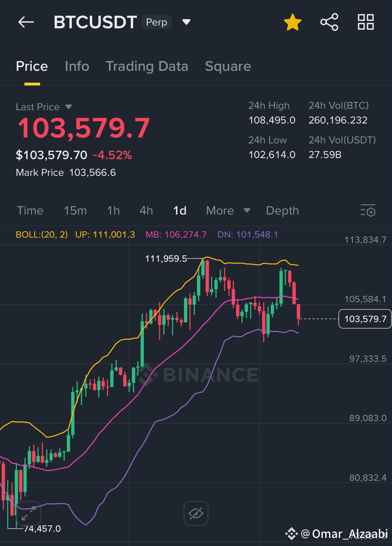Switch to the Info tab
The height and width of the screenshot is (546, 392).
point(77,66)
